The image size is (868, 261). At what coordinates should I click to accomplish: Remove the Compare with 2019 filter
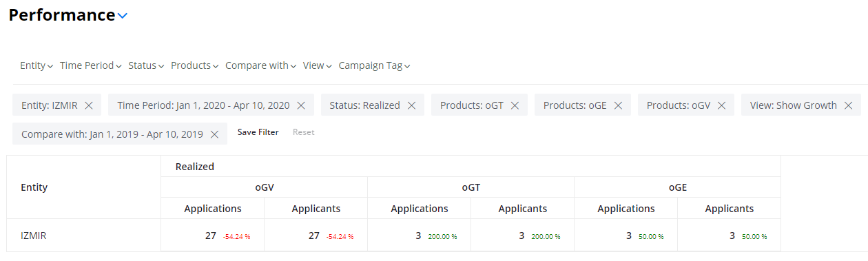coord(214,134)
